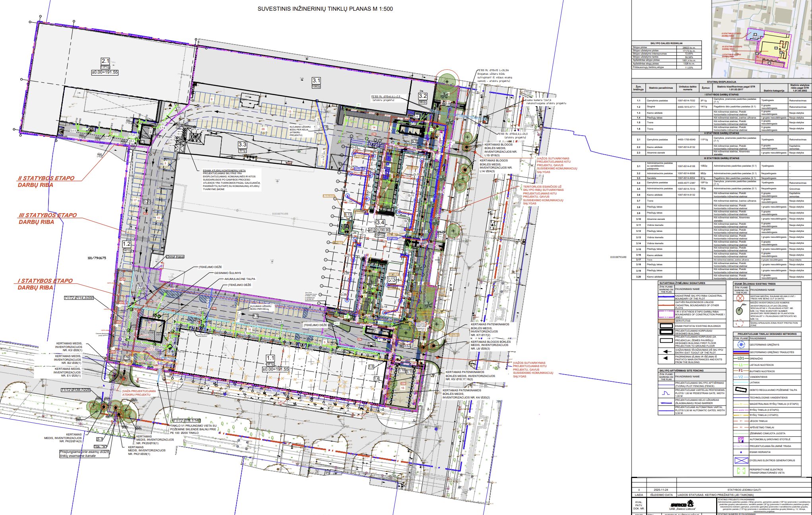Click the 'Suvestinis inžinerinių tinklų planas' title
Screen dimensions: 812x515
325,9
